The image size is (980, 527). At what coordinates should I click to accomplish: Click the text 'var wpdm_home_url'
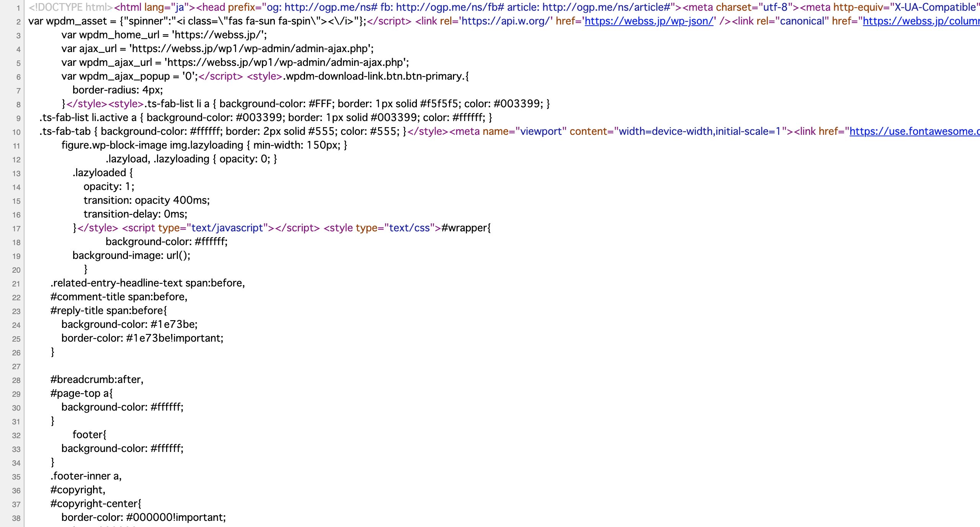110,35
